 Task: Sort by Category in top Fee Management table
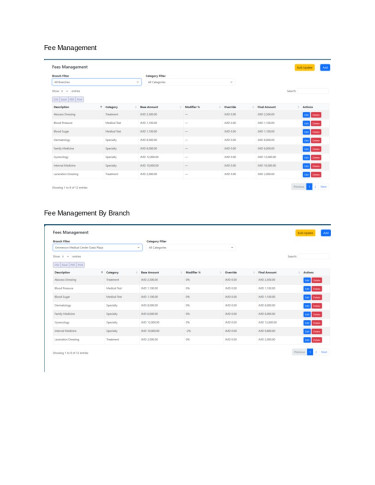pos(121,107)
